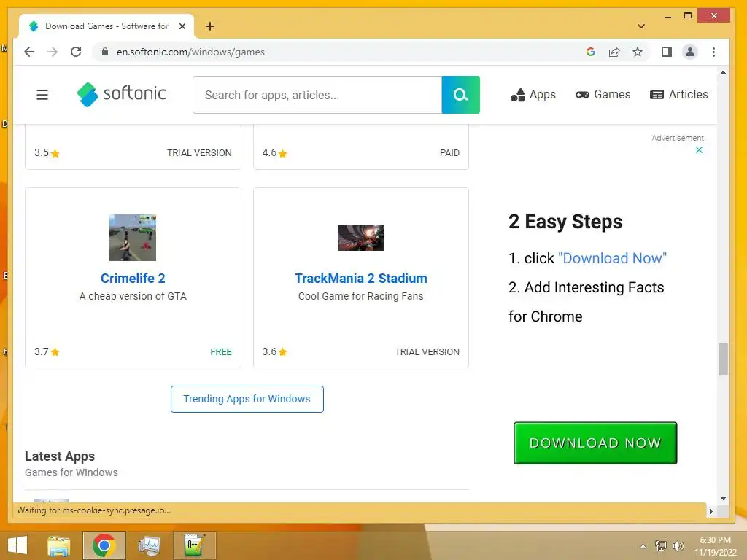This screenshot has width=747, height=560.
Task: Share this page icon
Action: [x=614, y=52]
